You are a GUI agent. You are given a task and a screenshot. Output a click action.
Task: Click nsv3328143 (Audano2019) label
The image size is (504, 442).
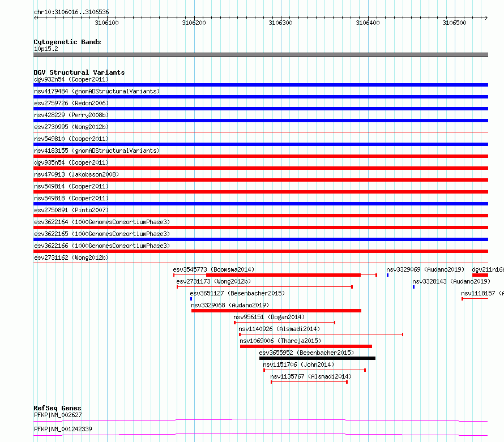(x=451, y=281)
